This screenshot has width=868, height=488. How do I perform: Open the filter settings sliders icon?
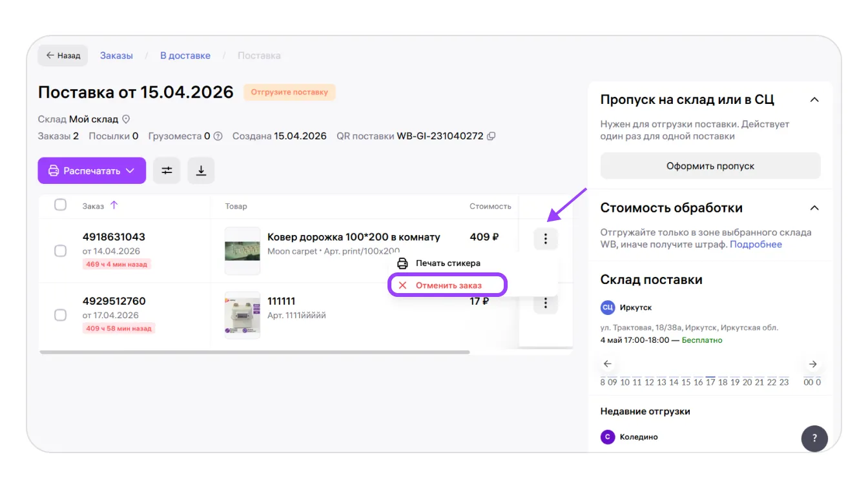pos(167,170)
